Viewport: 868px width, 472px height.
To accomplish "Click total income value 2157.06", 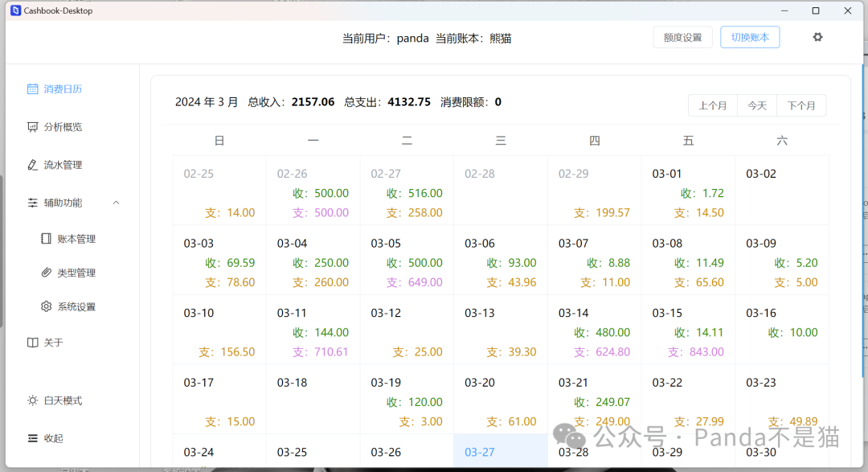I will pos(313,102).
